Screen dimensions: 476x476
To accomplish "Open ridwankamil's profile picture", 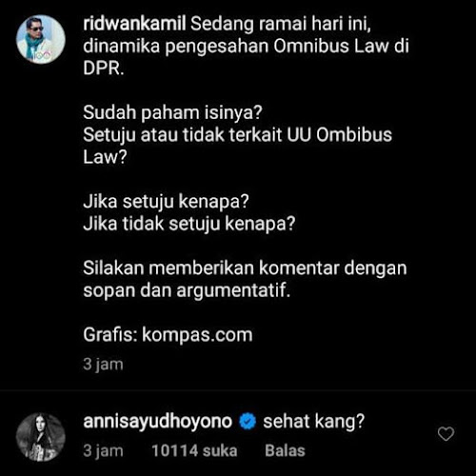I will tap(41, 39).
